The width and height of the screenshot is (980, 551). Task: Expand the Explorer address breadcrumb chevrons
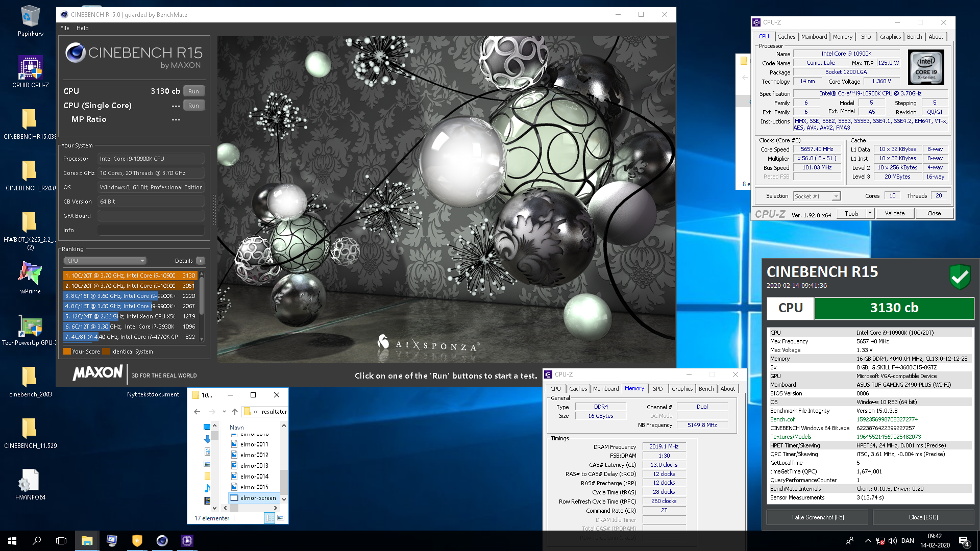click(x=256, y=412)
